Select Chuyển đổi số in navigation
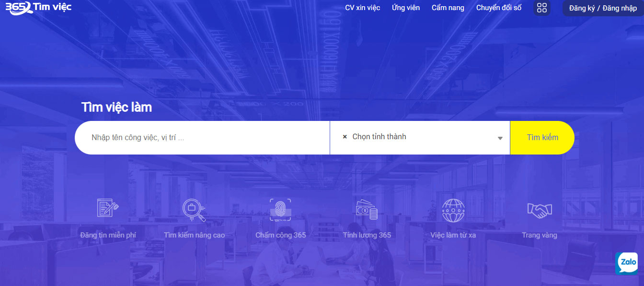644x286 pixels. pos(498,8)
